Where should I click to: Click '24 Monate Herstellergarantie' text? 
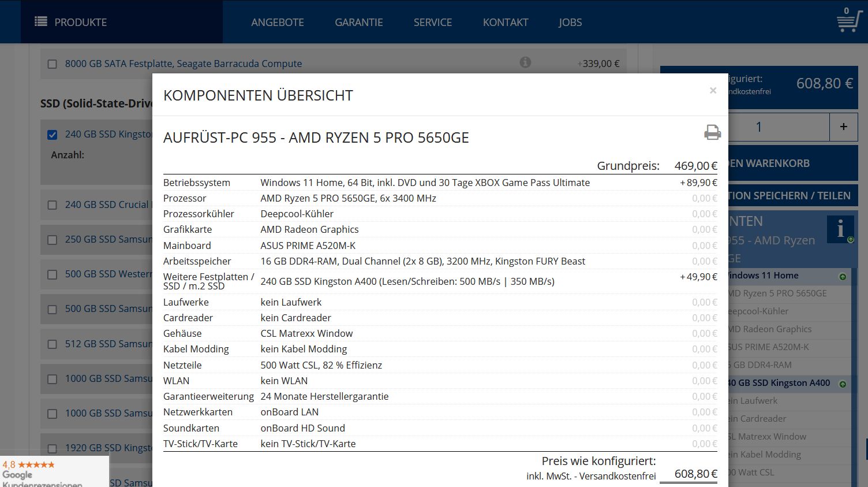324,396
